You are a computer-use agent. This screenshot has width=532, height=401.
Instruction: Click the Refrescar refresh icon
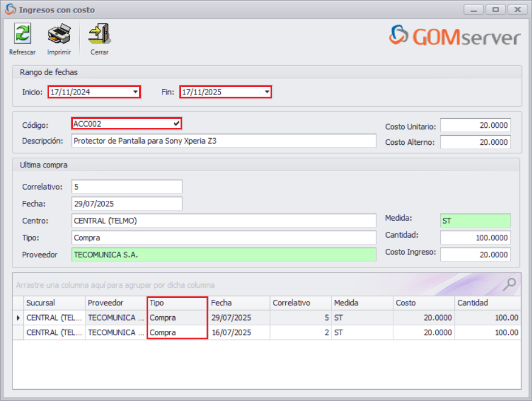[22, 33]
